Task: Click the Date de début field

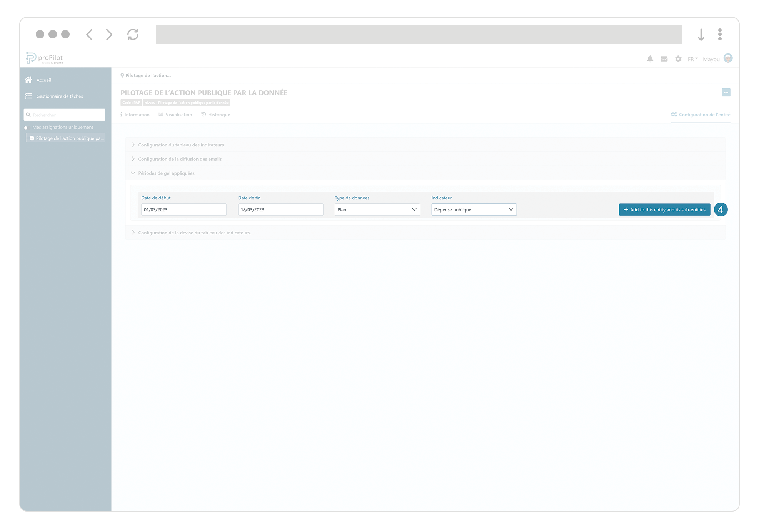Action: click(x=183, y=209)
